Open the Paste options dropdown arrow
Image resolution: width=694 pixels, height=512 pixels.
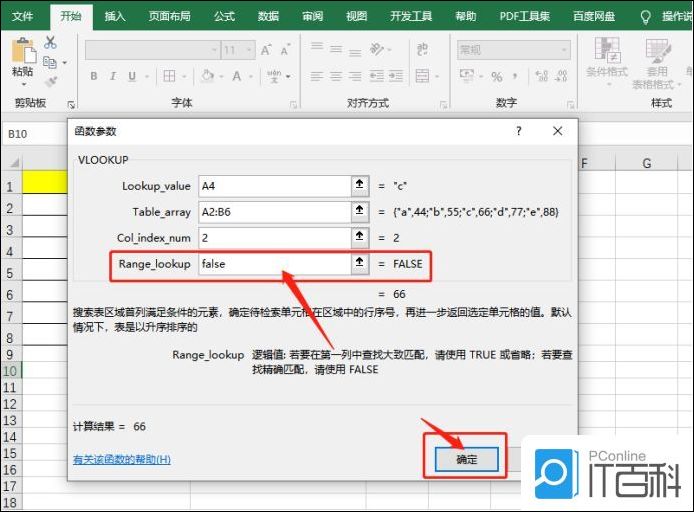pyautogui.click(x=24, y=84)
